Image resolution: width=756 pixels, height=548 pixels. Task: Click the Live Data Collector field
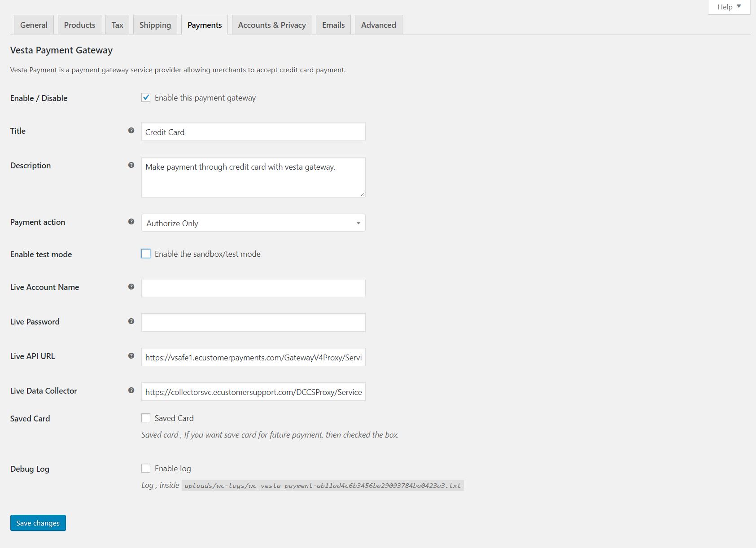pyautogui.click(x=253, y=391)
